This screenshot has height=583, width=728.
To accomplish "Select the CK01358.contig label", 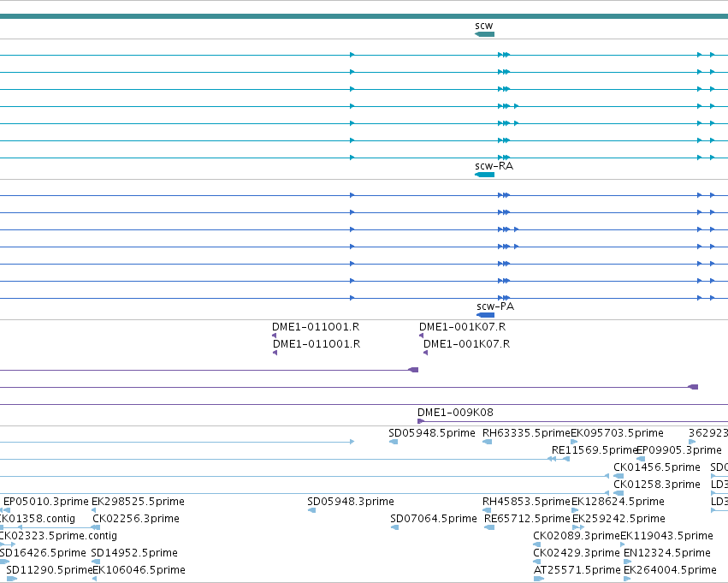I will point(37,519).
